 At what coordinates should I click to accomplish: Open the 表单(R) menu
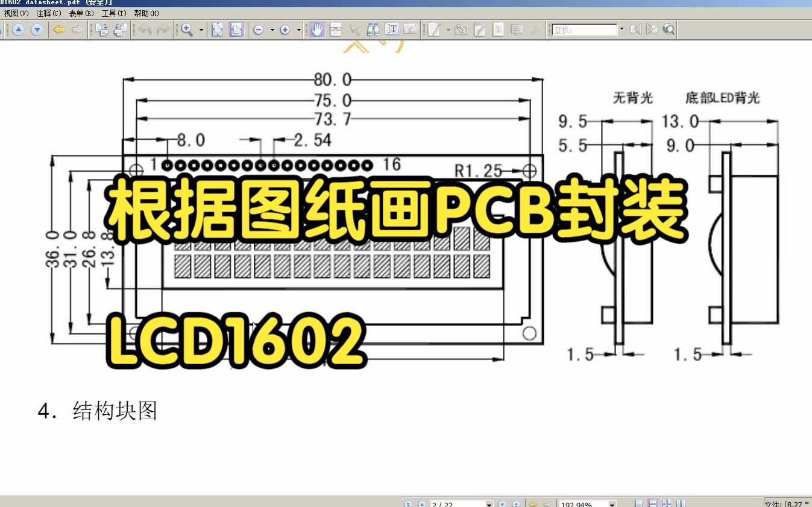pos(81,13)
